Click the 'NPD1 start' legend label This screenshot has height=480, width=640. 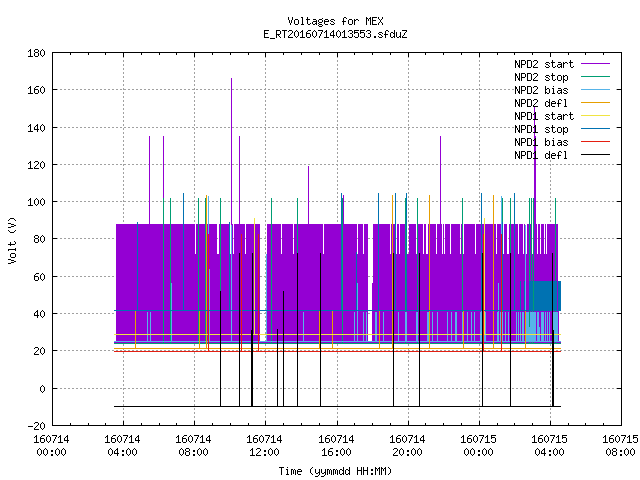pos(544,116)
